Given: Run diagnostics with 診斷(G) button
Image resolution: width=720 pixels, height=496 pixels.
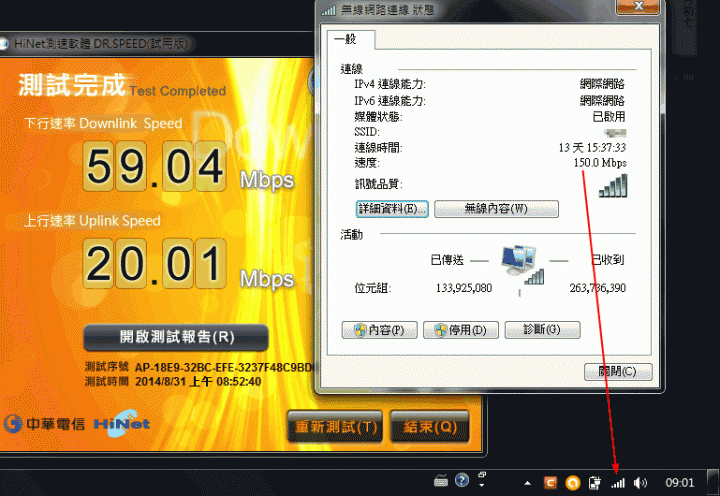Looking at the screenshot, I should 542,330.
